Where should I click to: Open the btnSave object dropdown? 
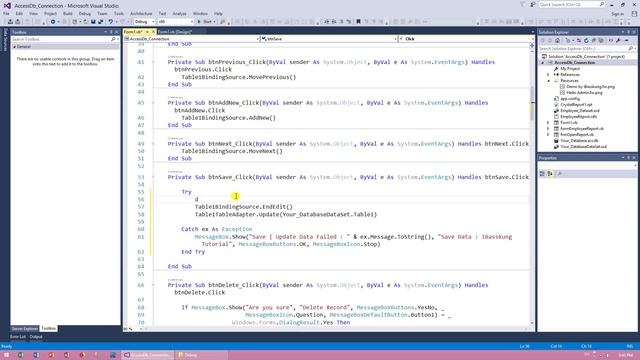[x=329, y=39]
